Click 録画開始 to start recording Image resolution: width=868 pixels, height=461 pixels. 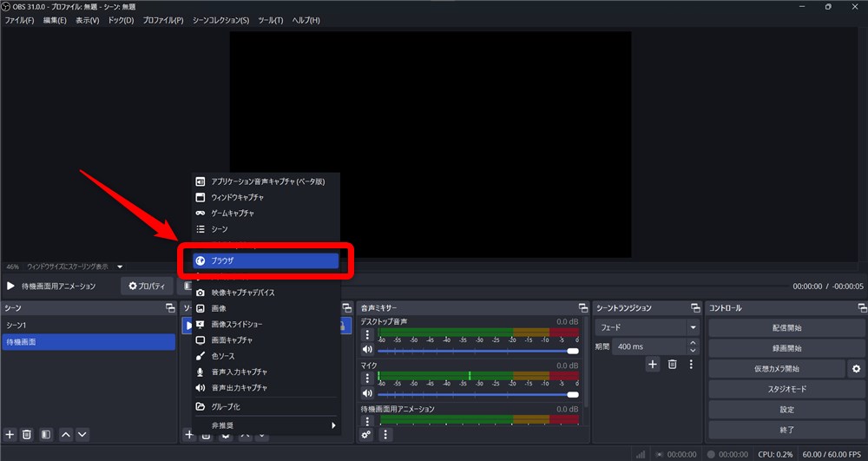pyautogui.click(x=786, y=348)
